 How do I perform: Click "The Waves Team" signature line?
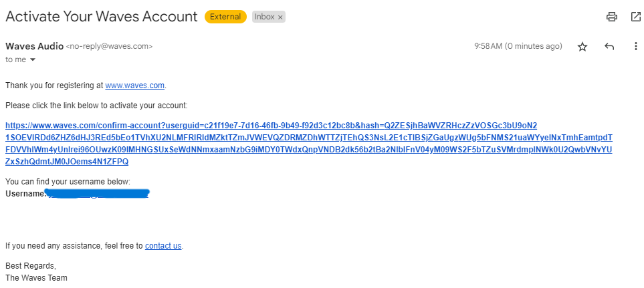point(36,278)
